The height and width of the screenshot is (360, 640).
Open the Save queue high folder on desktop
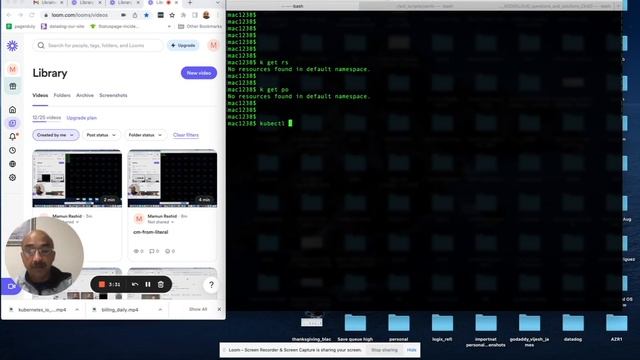(x=355, y=327)
